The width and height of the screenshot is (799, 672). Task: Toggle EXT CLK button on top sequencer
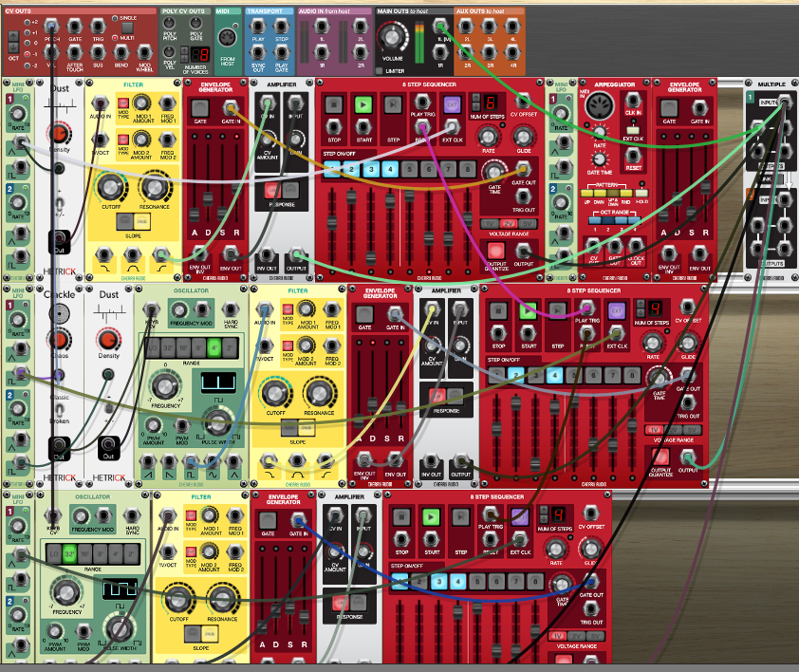[x=452, y=104]
